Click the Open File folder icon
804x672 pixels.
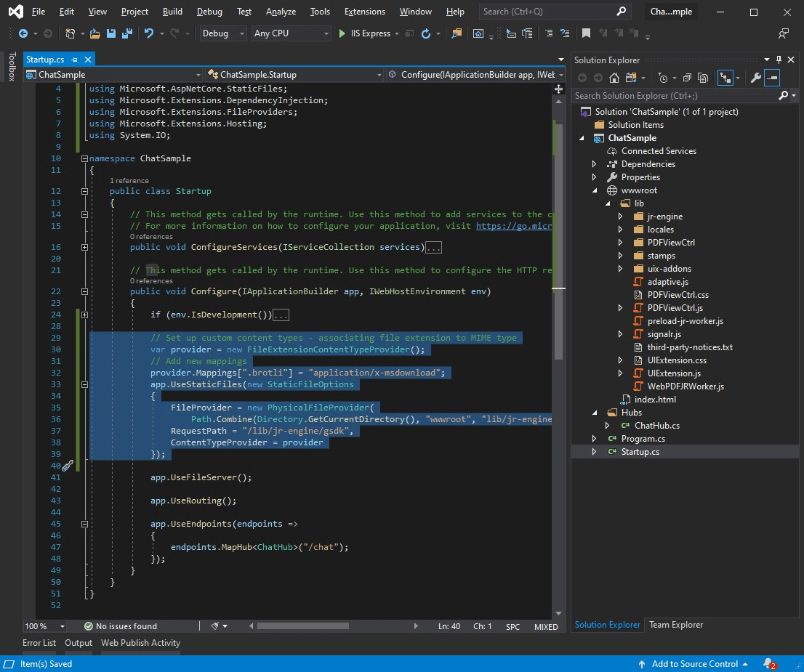tap(95, 33)
